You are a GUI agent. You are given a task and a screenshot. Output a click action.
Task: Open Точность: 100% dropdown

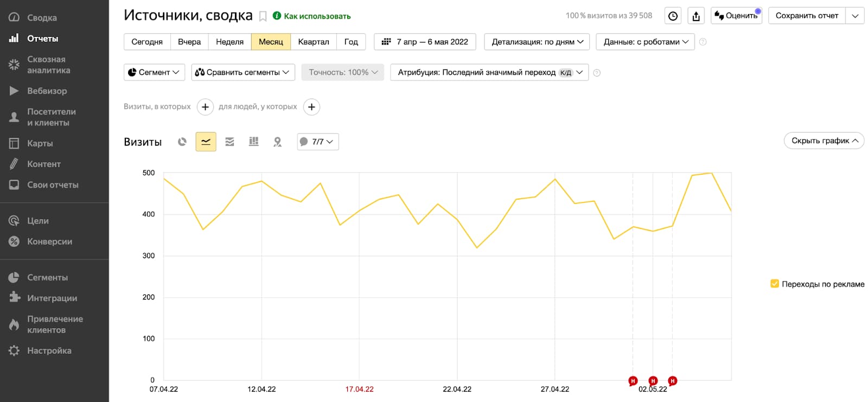click(343, 72)
